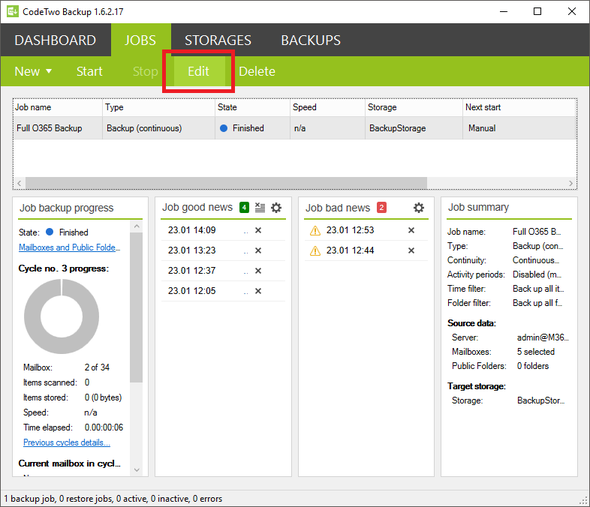Switch to the DASHBOARD tab
The width and height of the screenshot is (590, 507).
[x=55, y=40]
